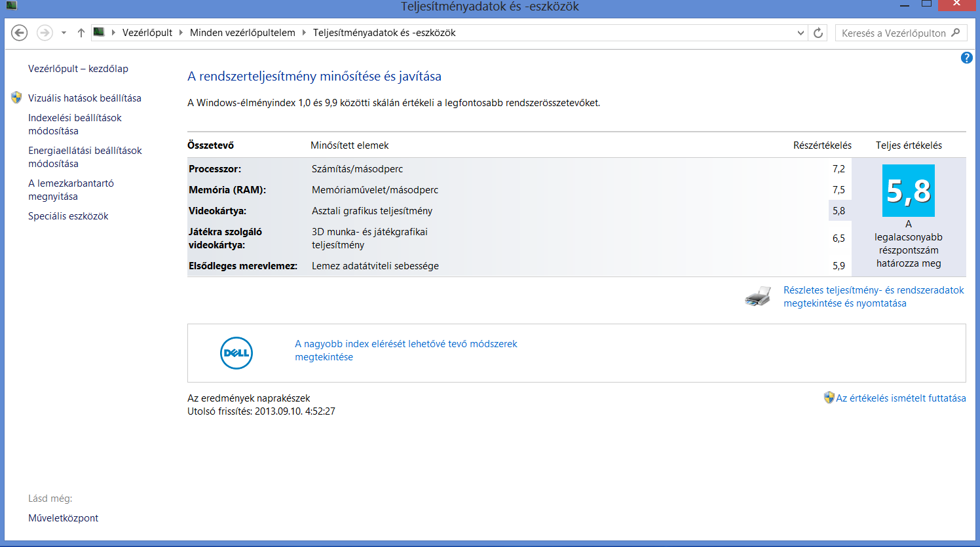
Task: Click the blue 5,8 score tile
Action: click(908, 191)
